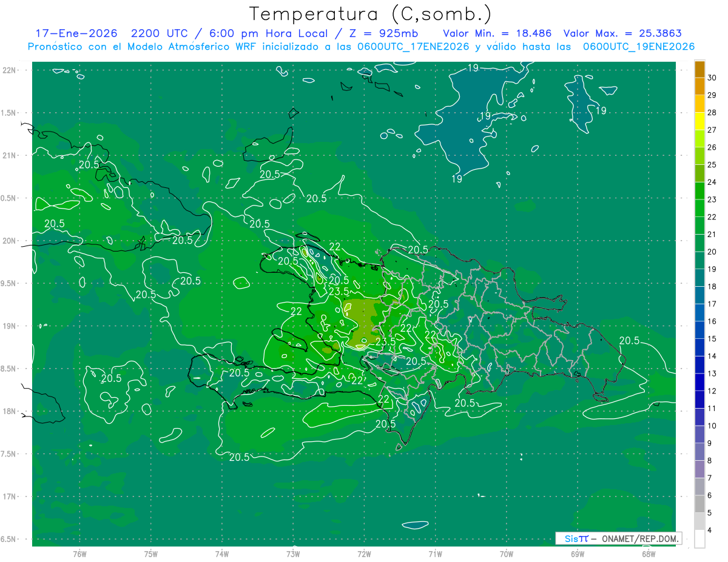Select the 17-Ene-2026 date text
The height and width of the screenshot is (562, 728).
click(x=76, y=33)
